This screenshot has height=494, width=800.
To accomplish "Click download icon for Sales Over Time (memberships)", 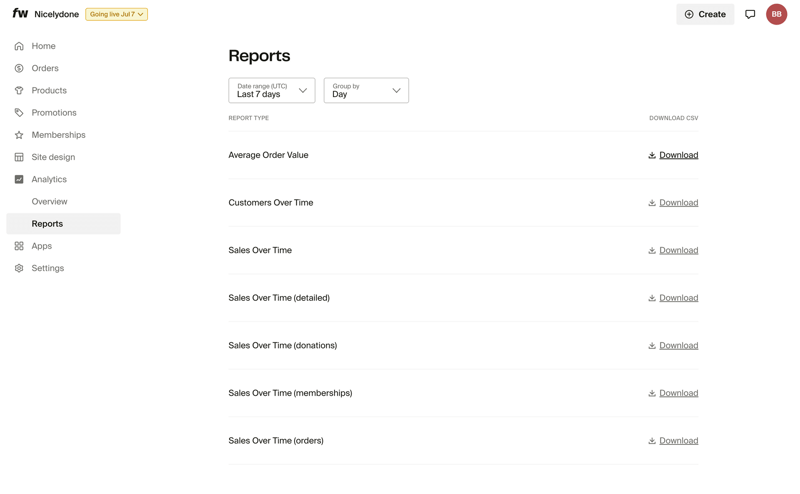I will (x=652, y=393).
